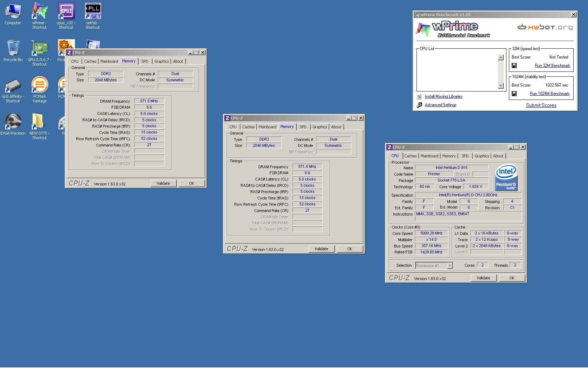The width and height of the screenshot is (588, 368).
Task: Open the Computer desktop icon
Action: [x=13, y=14]
